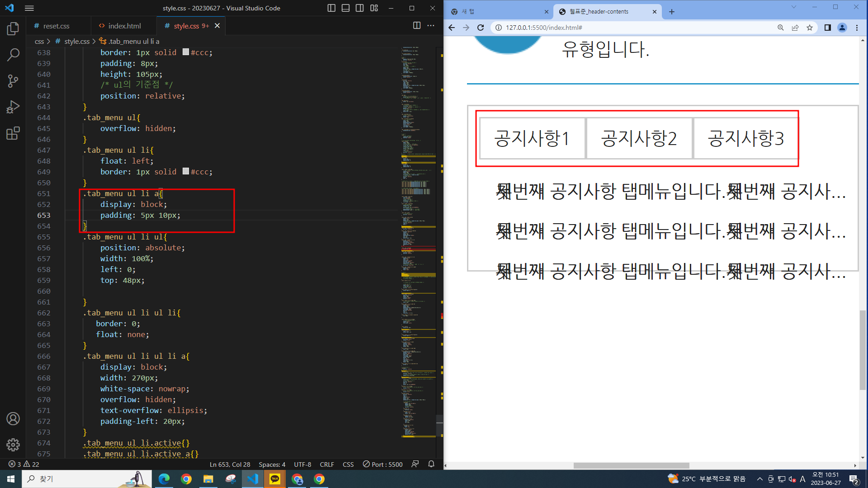Click the Chrome reload page button
Viewport: 868px width, 488px height.
pyautogui.click(x=481, y=28)
